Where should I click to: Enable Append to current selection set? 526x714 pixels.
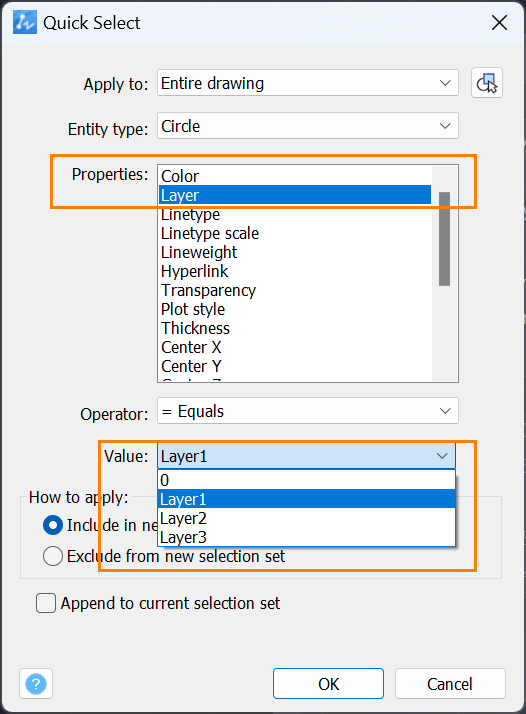tap(46, 603)
